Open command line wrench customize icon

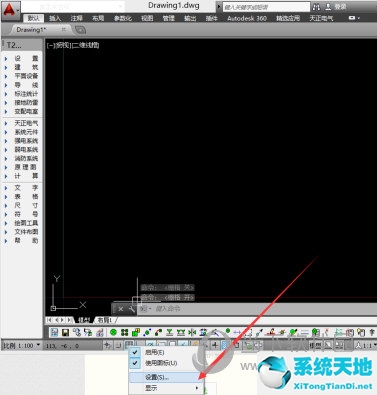[x=132, y=309]
